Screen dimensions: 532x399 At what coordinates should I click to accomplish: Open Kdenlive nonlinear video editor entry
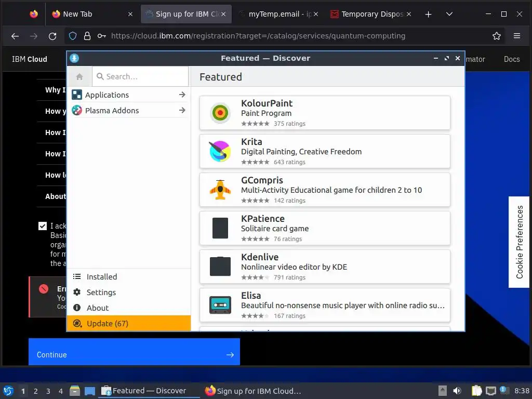325,267
